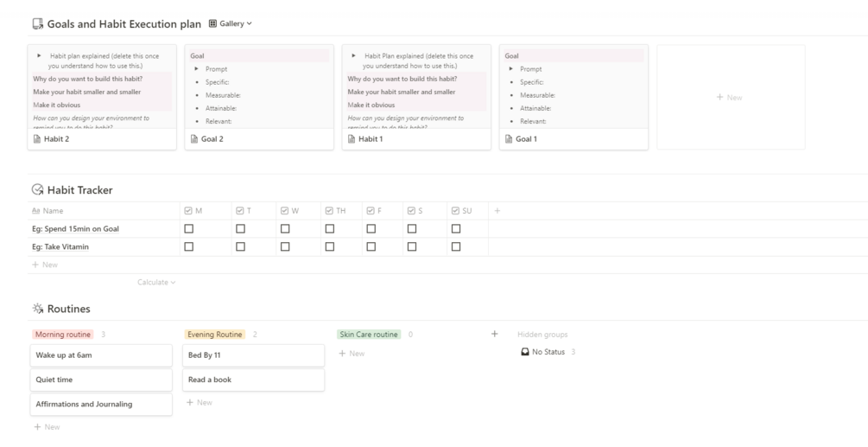Click the Habit 2 page icon
Image resolution: width=868 pixels, height=447 pixels.
tap(36, 139)
